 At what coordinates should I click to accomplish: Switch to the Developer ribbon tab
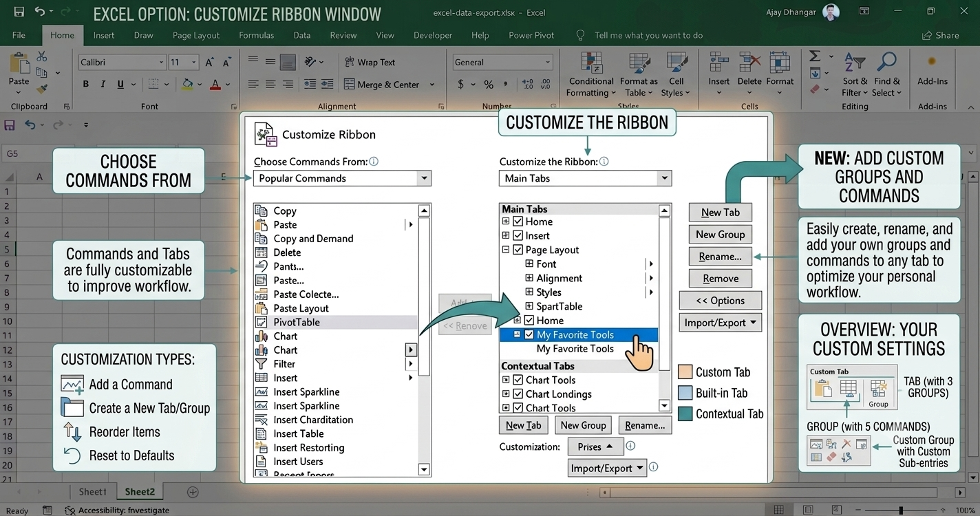click(x=433, y=35)
